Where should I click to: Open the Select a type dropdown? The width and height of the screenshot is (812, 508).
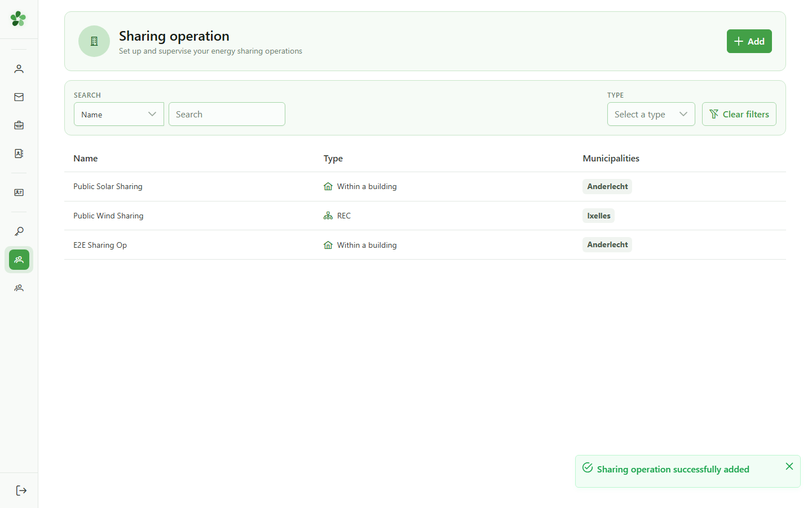click(x=651, y=114)
